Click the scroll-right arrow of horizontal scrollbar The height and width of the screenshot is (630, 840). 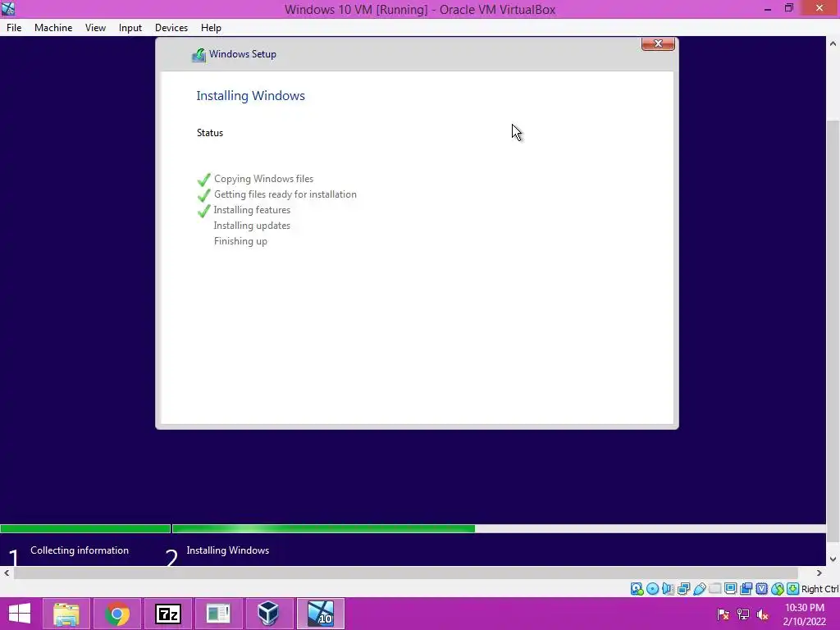click(819, 573)
